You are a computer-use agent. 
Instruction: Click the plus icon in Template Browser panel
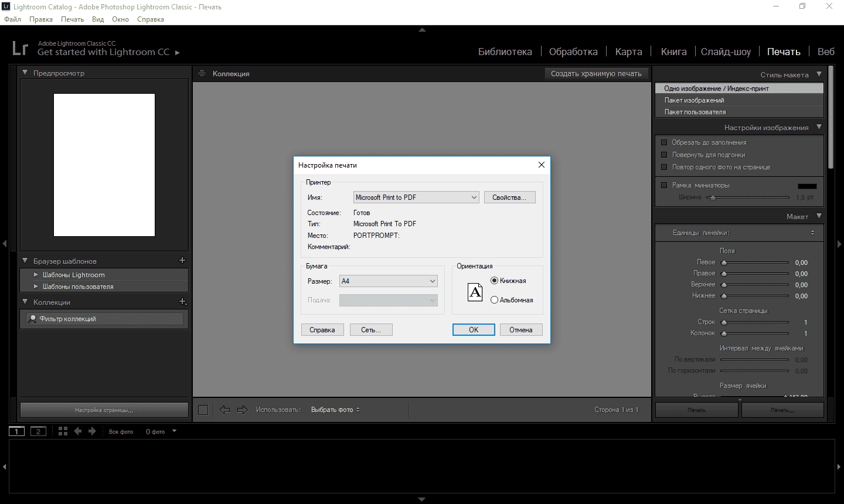182,260
